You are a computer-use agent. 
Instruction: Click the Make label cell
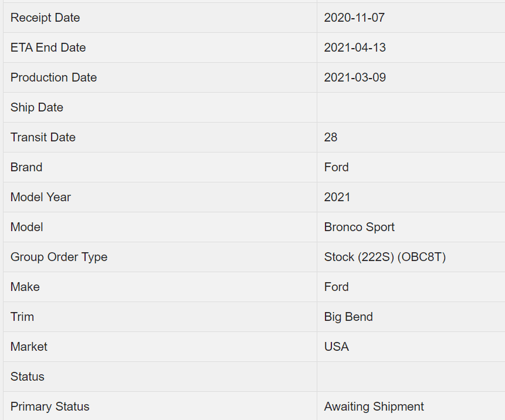click(25, 287)
